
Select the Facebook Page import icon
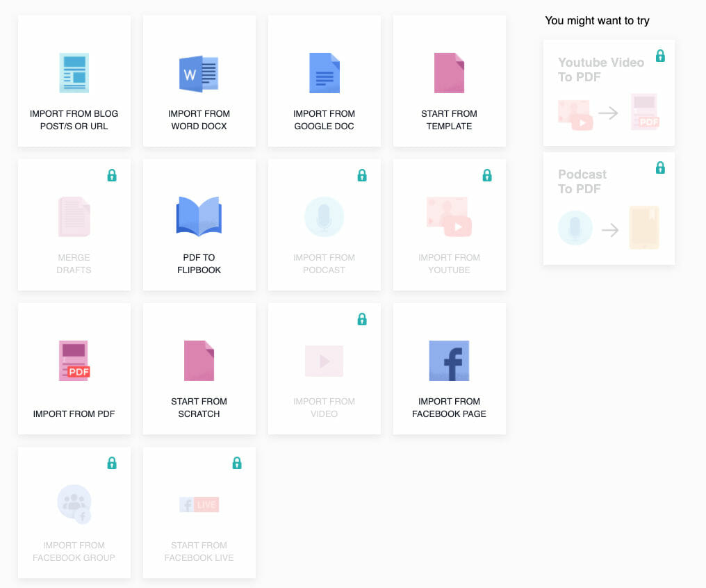pyautogui.click(x=450, y=360)
